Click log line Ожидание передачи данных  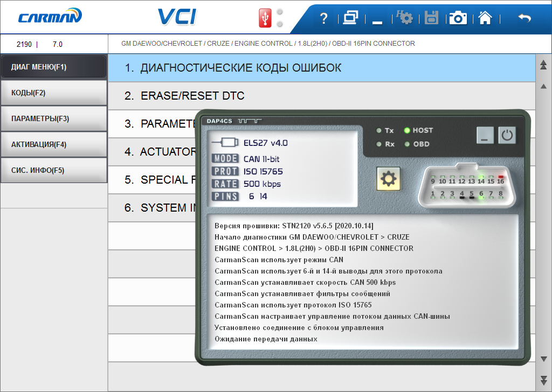click(266, 339)
